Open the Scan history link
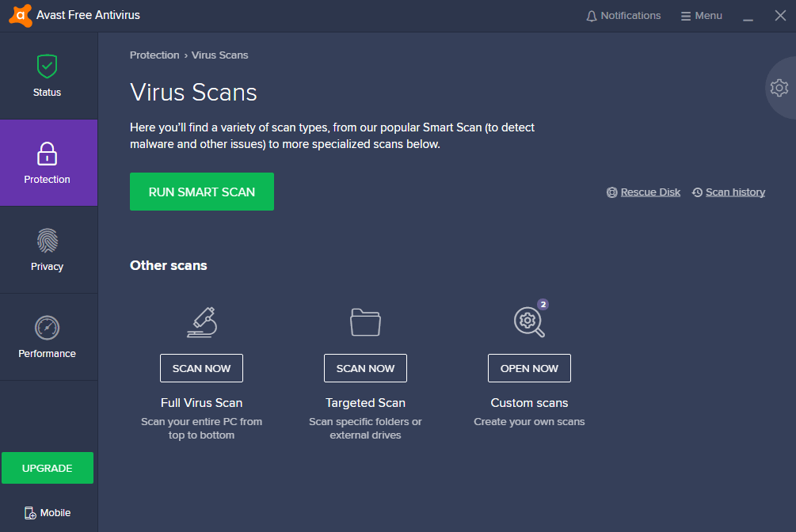This screenshot has width=796, height=532. coord(735,192)
